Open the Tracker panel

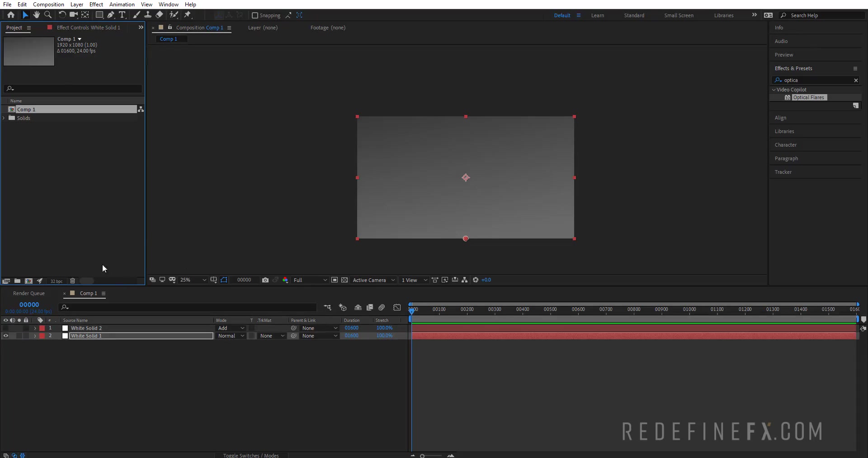783,172
